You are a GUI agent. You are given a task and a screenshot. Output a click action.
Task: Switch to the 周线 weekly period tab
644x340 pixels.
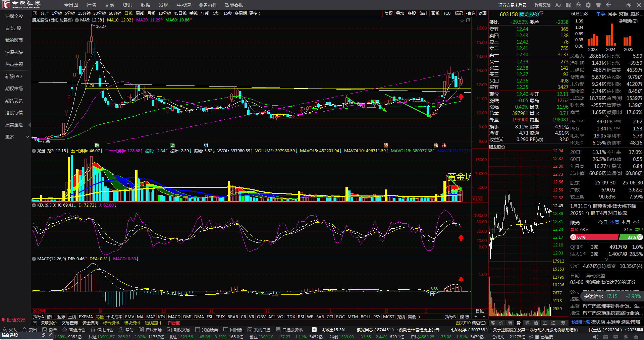point(140,13)
